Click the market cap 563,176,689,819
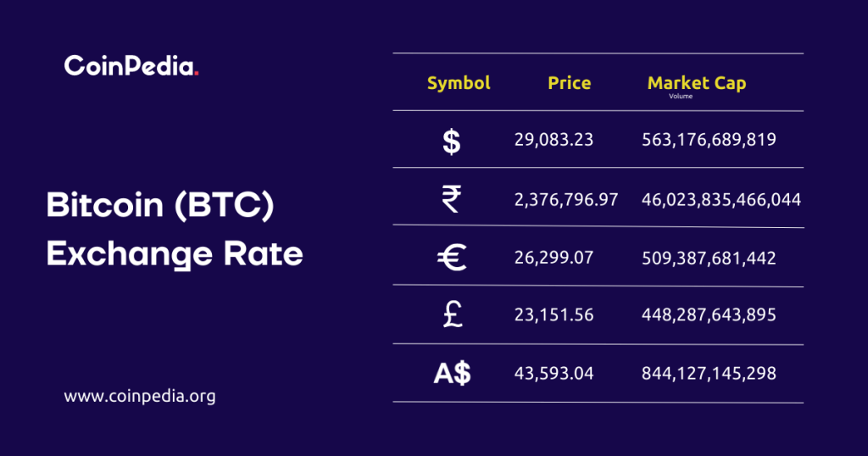Viewport: 868px width, 456px height. tap(709, 140)
